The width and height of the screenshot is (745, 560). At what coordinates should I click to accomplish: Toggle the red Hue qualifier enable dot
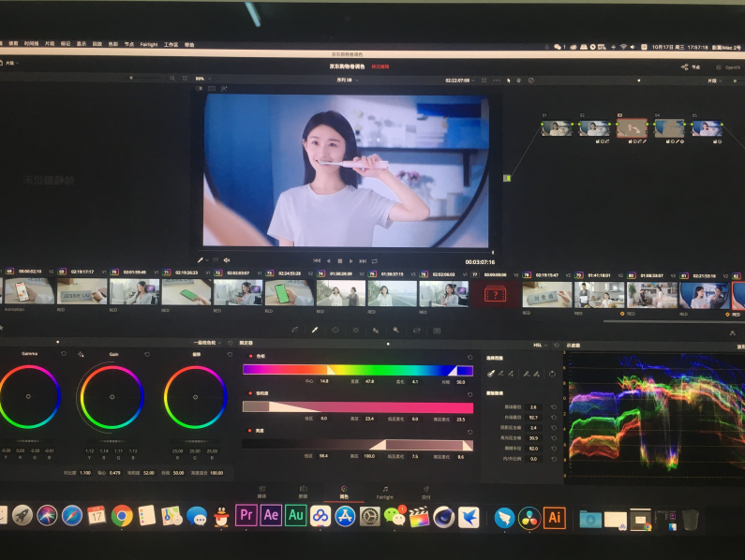coord(250,356)
